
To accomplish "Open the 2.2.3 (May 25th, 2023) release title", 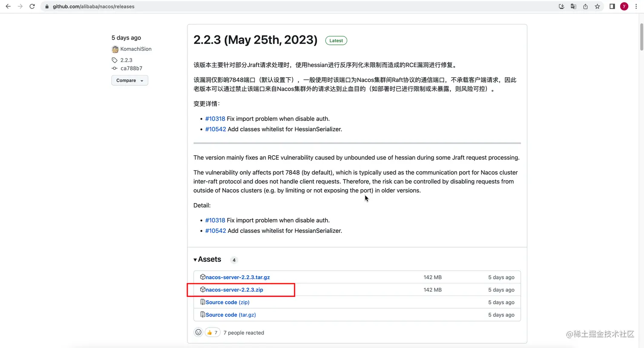I will pyautogui.click(x=256, y=40).
